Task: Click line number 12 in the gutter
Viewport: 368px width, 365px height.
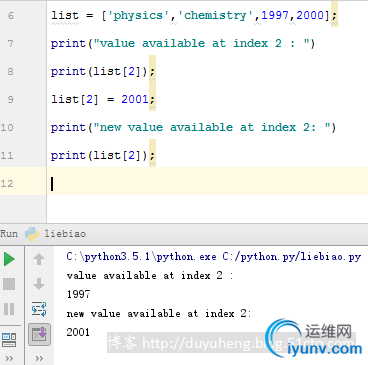Action: [x=7, y=184]
